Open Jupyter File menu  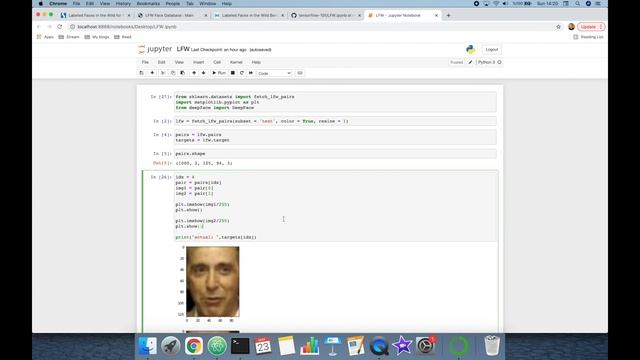pyautogui.click(x=145, y=62)
